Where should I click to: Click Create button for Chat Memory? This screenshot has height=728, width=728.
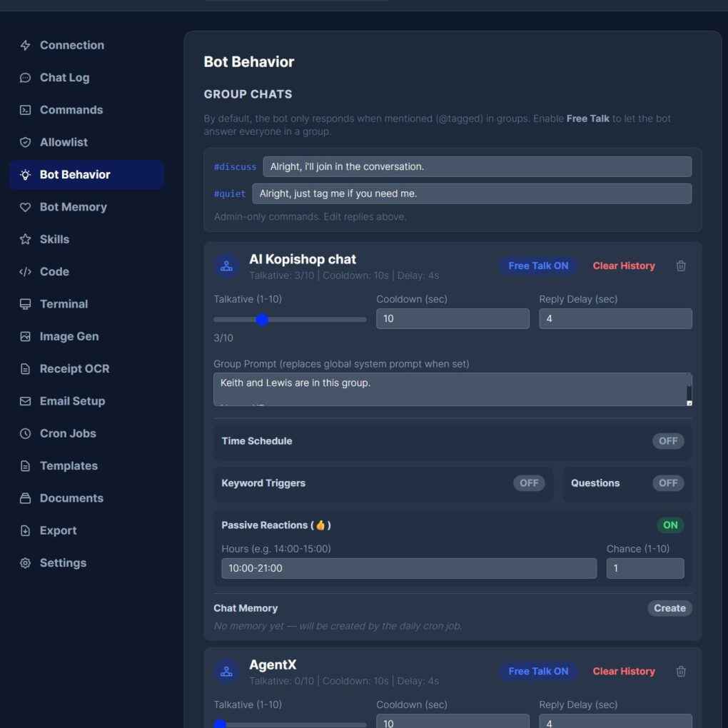tap(669, 609)
